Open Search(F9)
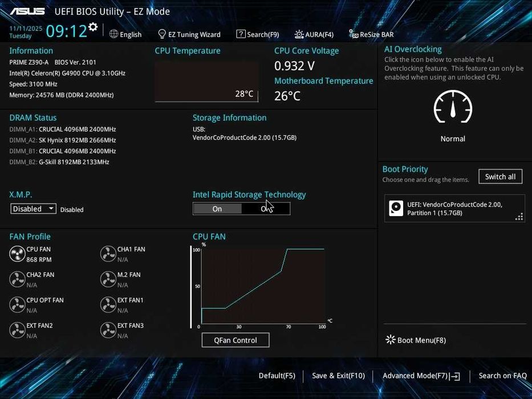The width and height of the screenshot is (532, 399). coord(258,34)
